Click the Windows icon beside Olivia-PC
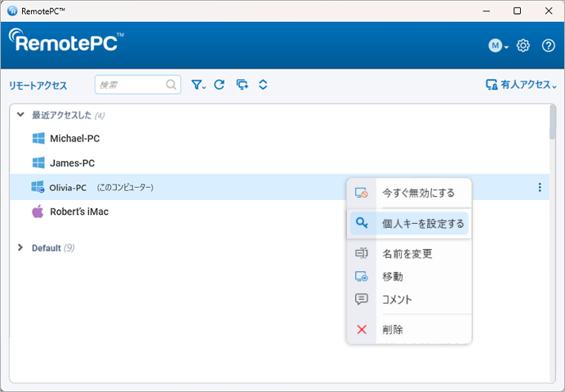This screenshot has width=565, height=392. pyautogui.click(x=38, y=187)
